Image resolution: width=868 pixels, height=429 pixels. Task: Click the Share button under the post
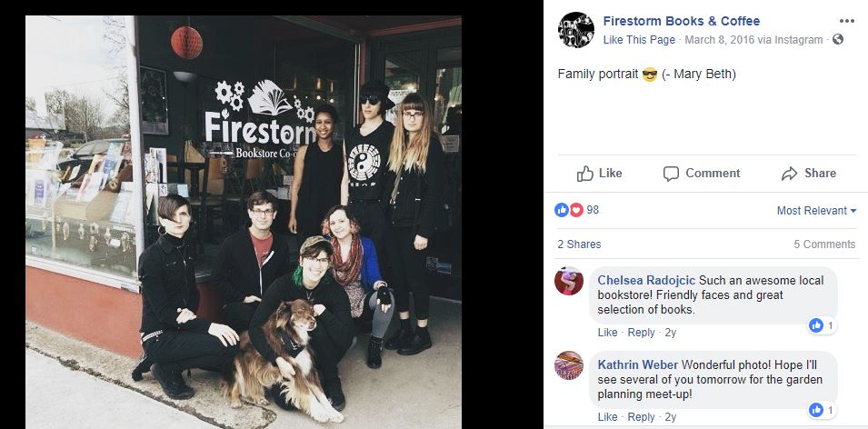coord(808,174)
